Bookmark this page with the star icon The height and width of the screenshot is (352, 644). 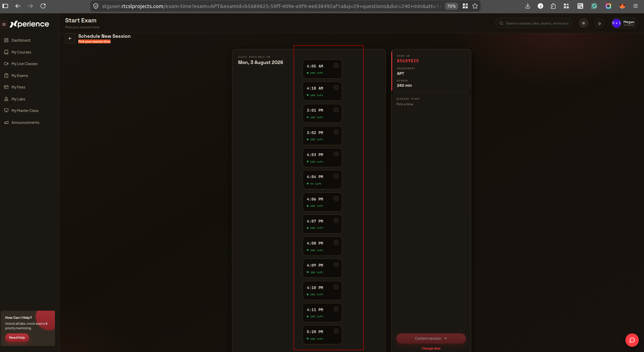coord(475,6)
